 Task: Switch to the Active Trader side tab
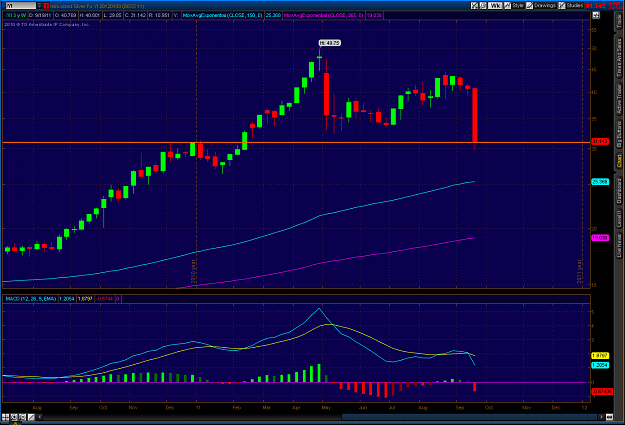pyautogui.click(x=619, y=99)
